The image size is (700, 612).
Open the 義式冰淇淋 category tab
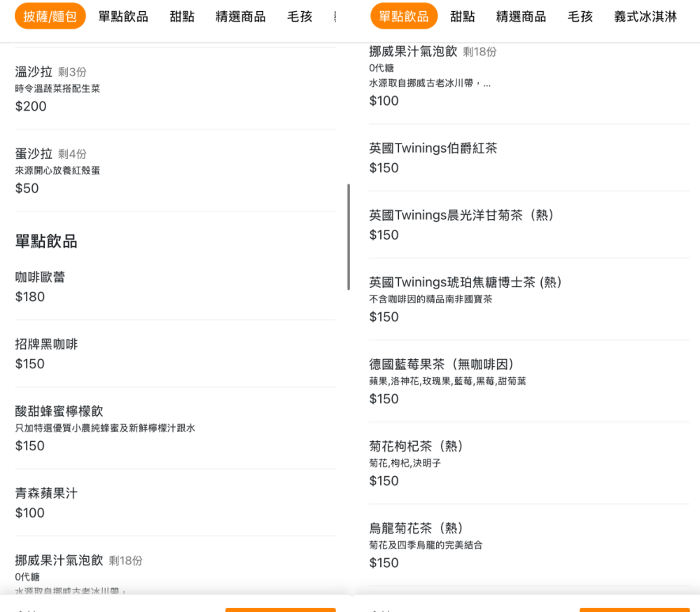[x=645, y=16]
